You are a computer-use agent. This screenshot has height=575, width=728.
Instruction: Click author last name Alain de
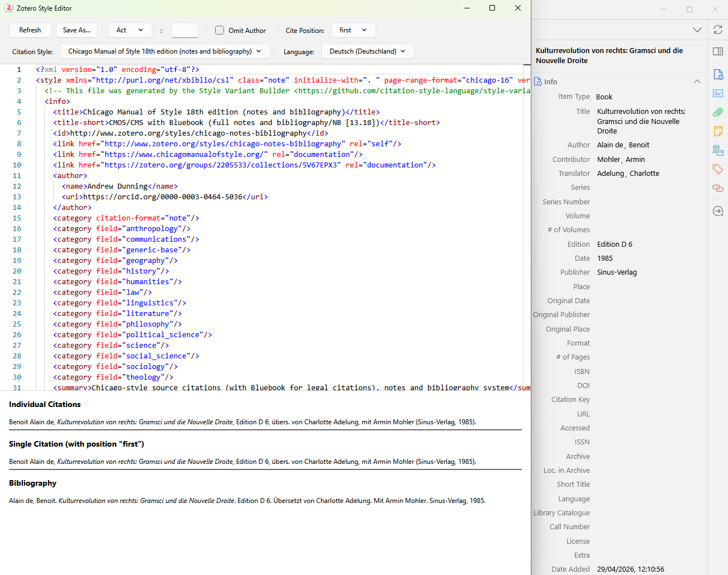[x=610, y=145]
